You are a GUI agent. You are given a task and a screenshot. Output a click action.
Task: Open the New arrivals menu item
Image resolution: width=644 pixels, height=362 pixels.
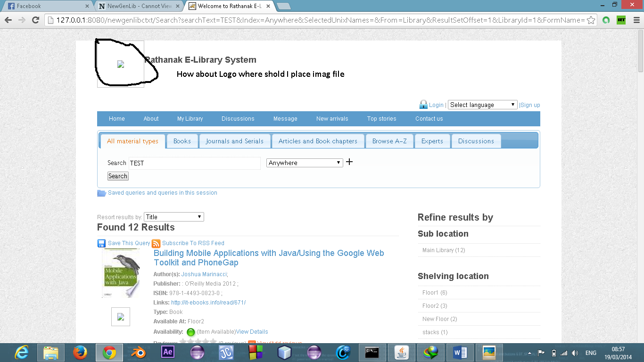point(332,119)
